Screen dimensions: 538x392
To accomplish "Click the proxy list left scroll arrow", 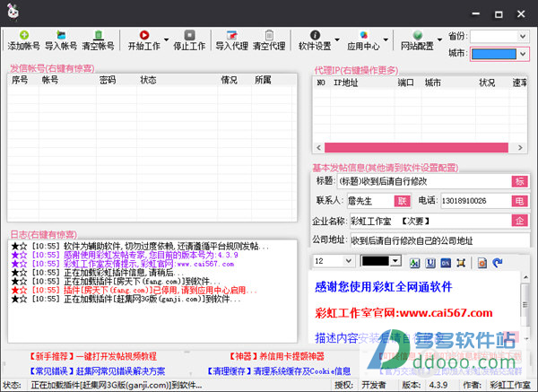I will click(x=318, y=148).
